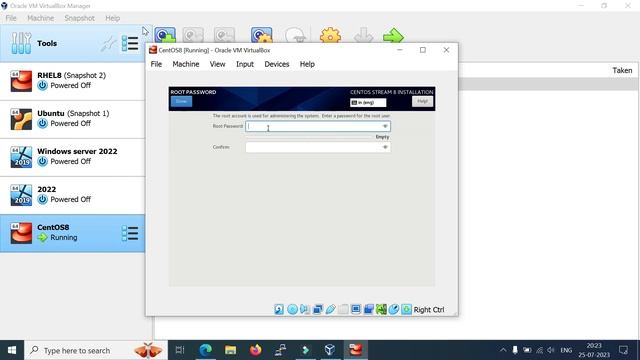Select the CentOS8 running machine
This screenshot has height=360, width=640.
pos(72,233)
